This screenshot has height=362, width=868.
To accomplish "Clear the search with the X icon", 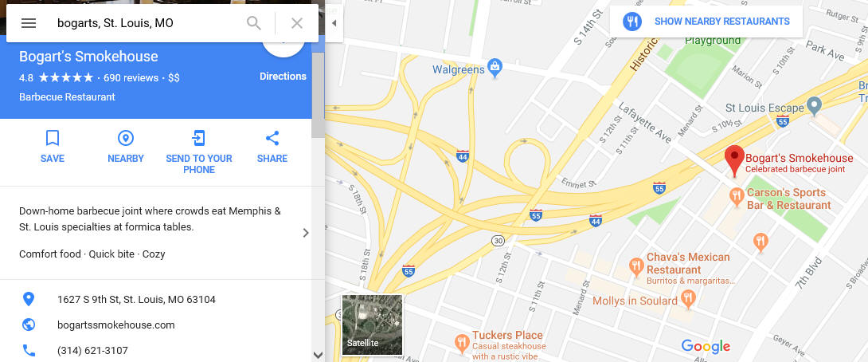I will (297, 23).
